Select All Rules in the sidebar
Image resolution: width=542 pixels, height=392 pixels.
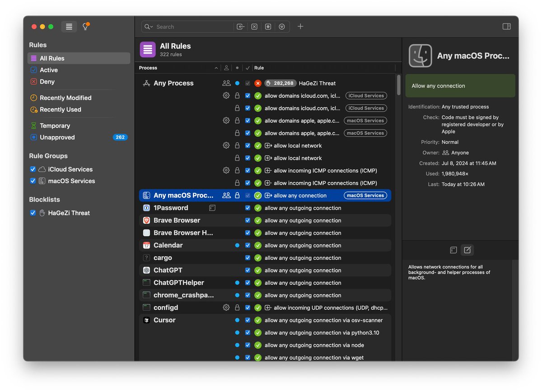coord(79,58)
